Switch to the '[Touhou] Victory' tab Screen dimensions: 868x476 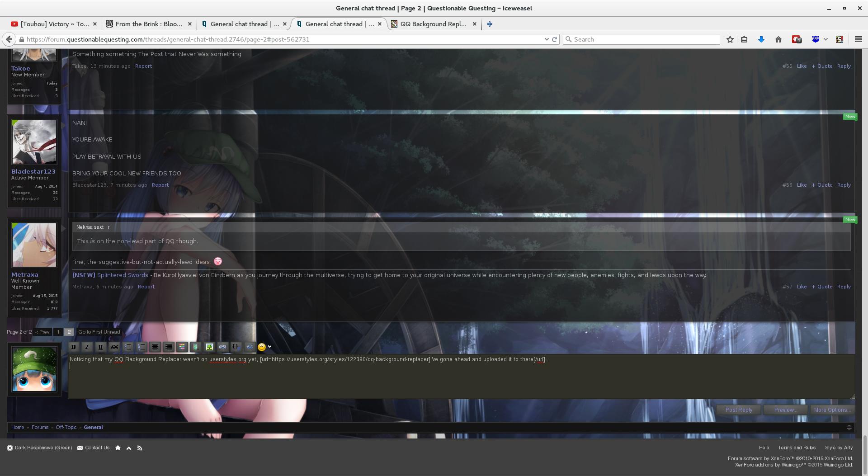pos(54,24)
